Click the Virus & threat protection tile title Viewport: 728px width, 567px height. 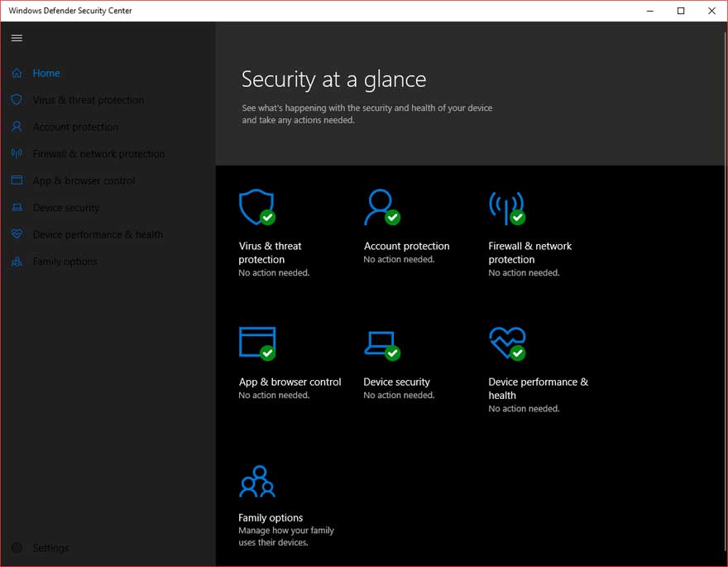coord(270,252)
